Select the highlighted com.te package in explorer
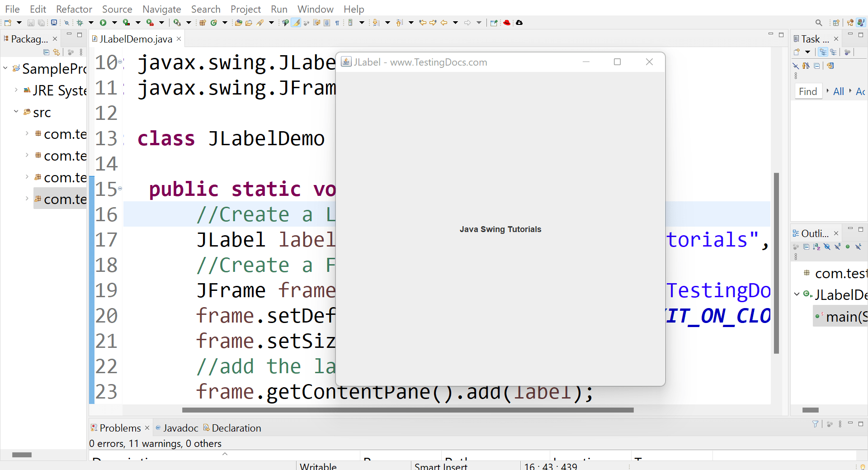 tap(60, 199)
